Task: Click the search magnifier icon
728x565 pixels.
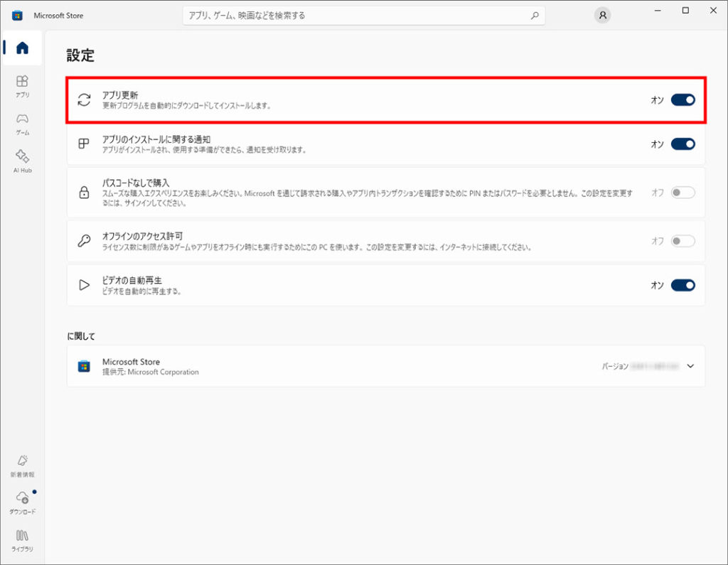Action: 535,15
